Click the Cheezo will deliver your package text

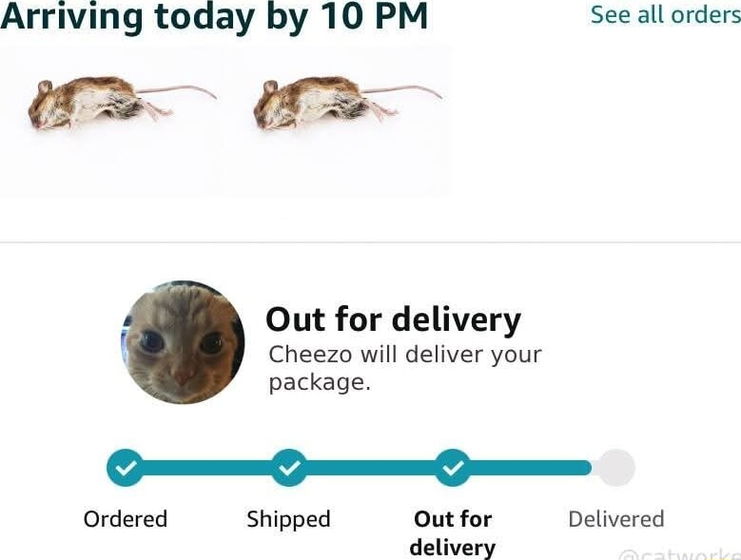[x=405, y=368]
